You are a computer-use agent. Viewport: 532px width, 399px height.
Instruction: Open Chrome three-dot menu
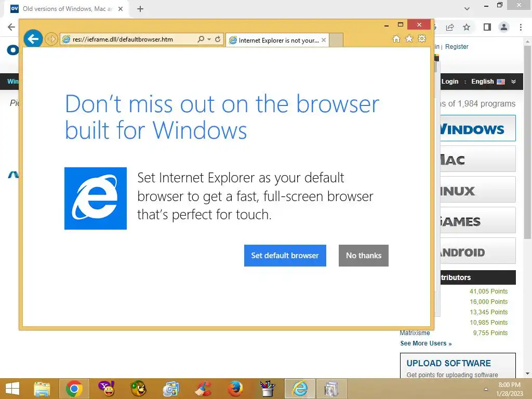[x=521, y=27]
